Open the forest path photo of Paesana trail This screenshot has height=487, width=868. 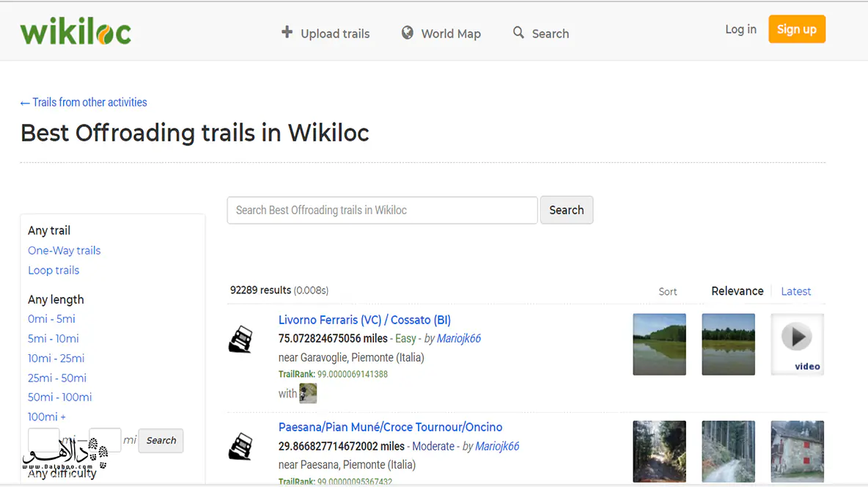659,452
